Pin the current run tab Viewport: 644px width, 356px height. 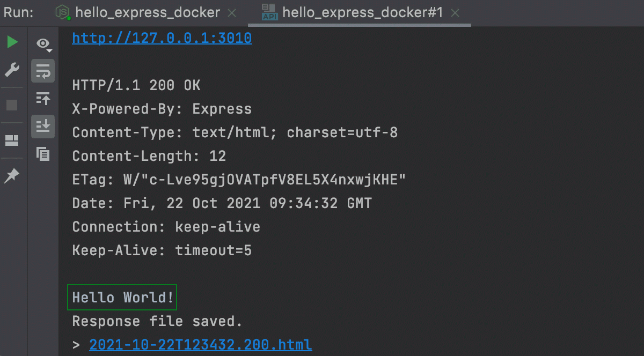coord(12,176)
